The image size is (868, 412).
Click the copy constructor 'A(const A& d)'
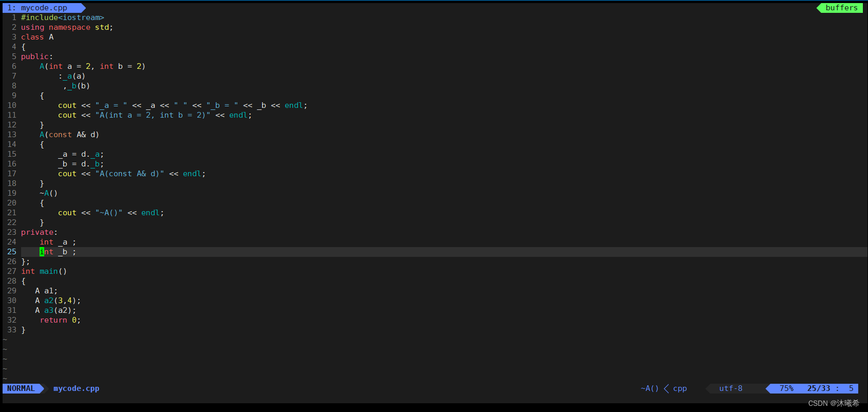click(x=69, y=135)
